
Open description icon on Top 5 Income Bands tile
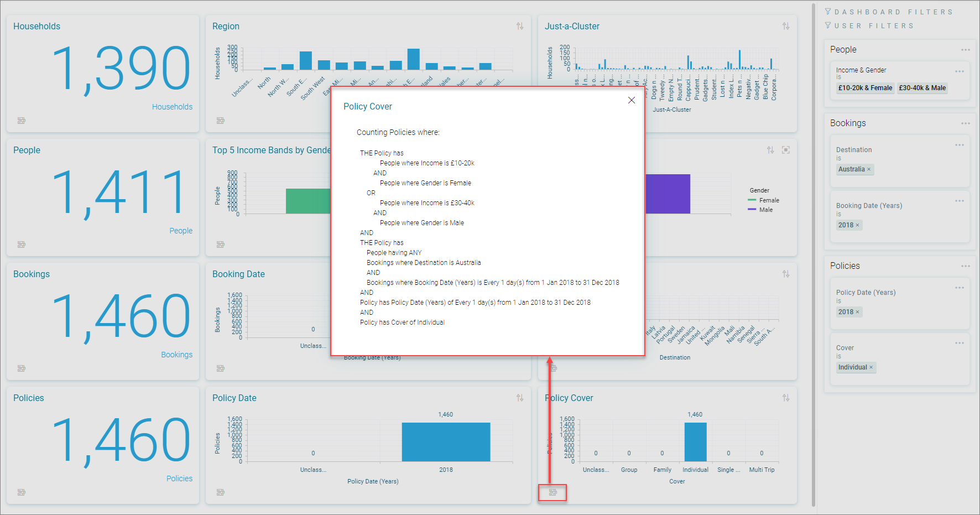pos(221,244)
